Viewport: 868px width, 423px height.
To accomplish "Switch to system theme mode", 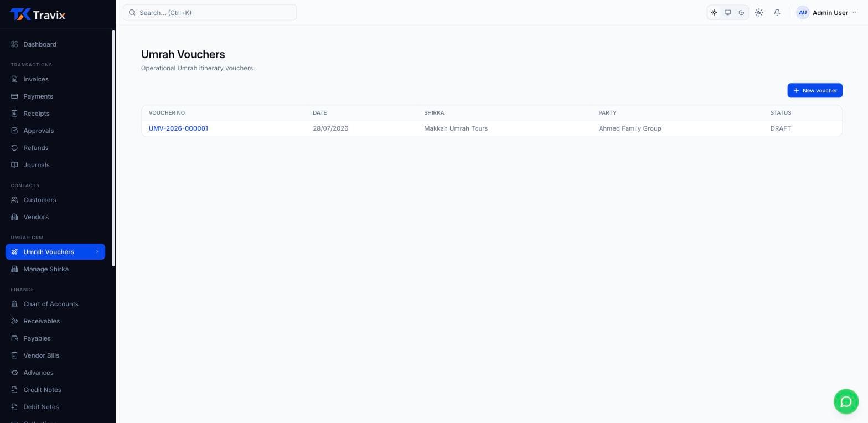I will coord(728,12).
